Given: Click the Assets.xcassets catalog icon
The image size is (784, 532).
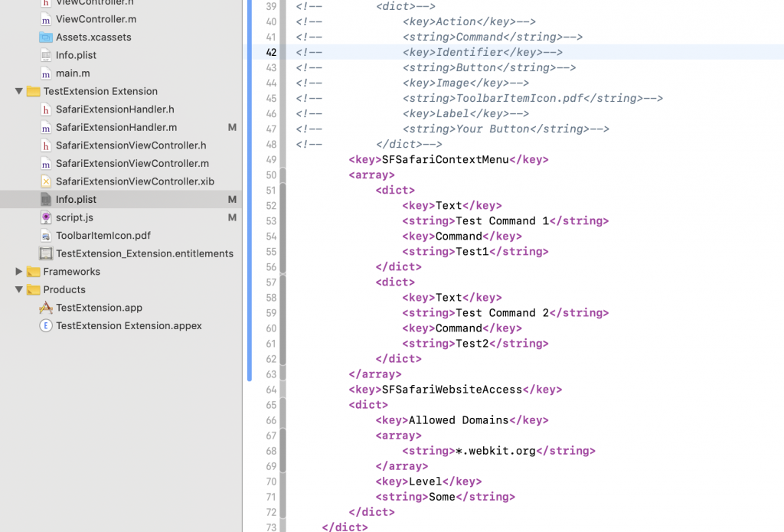Looking at the screenshot, I should point(47,37).
